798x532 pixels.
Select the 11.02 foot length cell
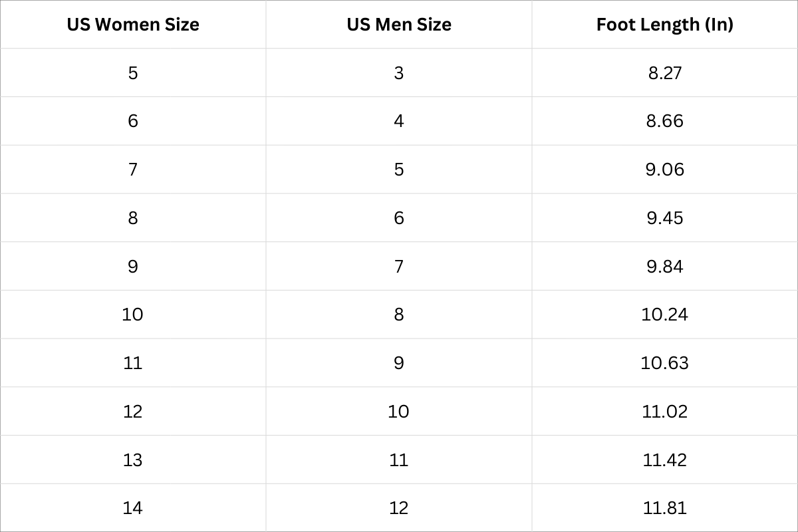[x=665, y=412]
